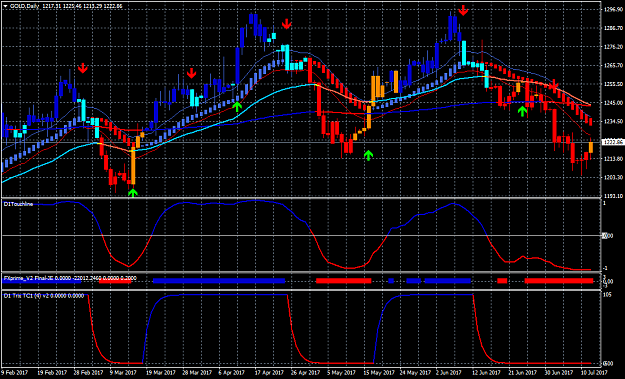
Task: Click the 1245.00 price axis label
Action: click(613, 102)
